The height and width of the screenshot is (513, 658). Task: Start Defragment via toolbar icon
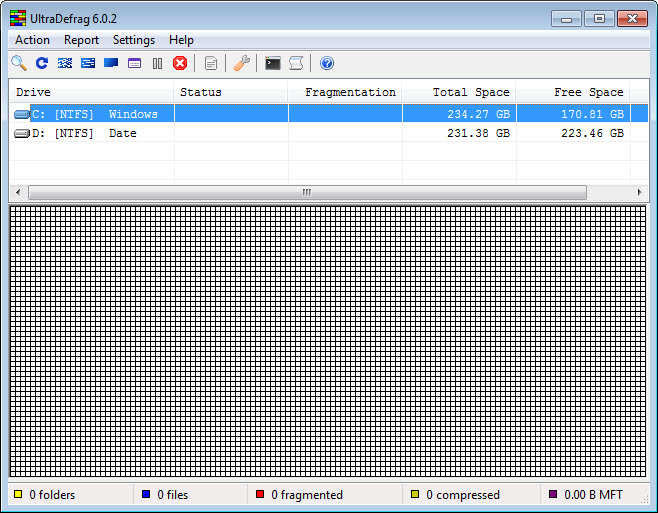tap(65, 63)
